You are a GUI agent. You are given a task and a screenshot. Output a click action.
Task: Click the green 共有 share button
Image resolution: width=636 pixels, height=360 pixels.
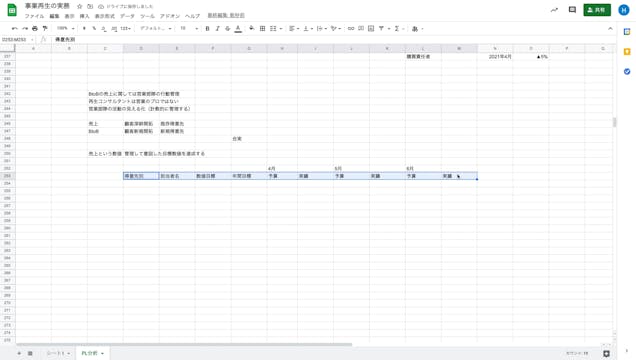[597, 10]
